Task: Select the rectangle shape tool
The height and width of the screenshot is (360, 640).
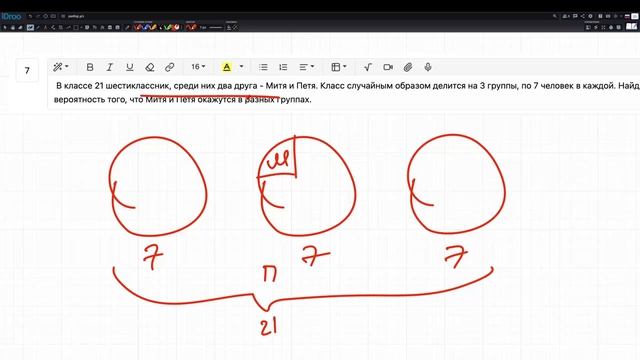Action: coord(76,27)
